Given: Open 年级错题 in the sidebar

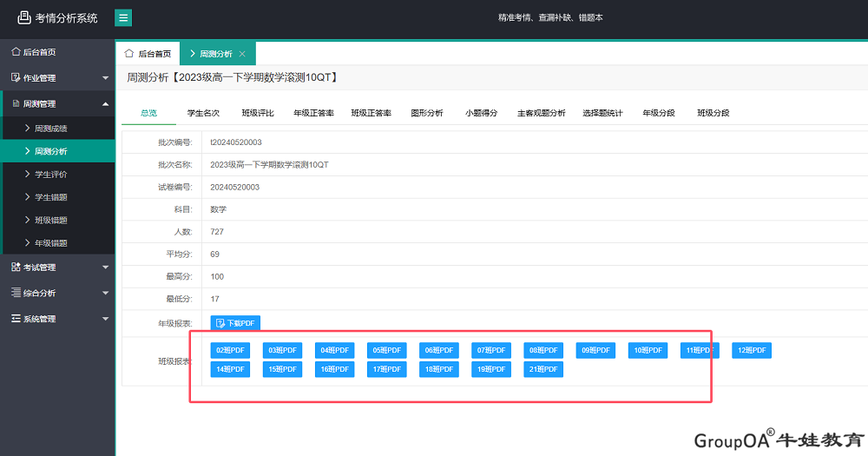Looking at the screenshot, I should [58, 242].
